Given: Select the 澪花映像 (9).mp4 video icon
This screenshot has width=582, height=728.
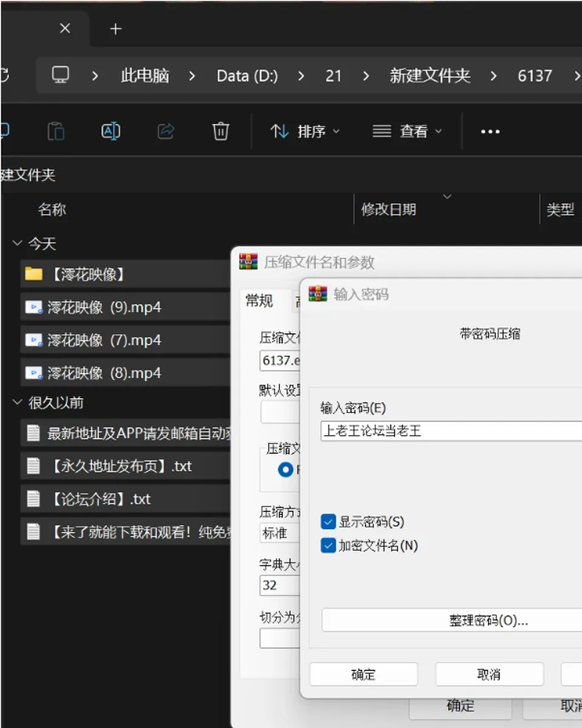Looking at the screenshot, I should point(33,307).
